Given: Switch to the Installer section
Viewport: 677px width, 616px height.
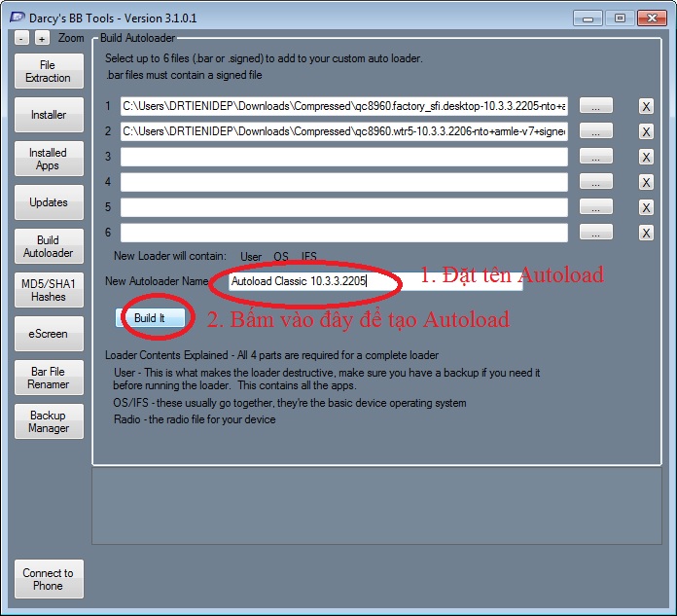Looking at the screenshot, I should [49, 115].
